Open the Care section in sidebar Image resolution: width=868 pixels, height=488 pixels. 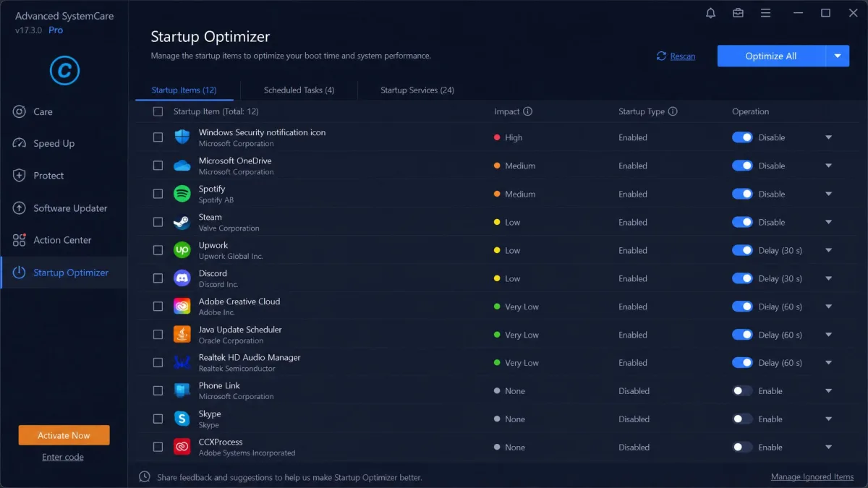64,111
